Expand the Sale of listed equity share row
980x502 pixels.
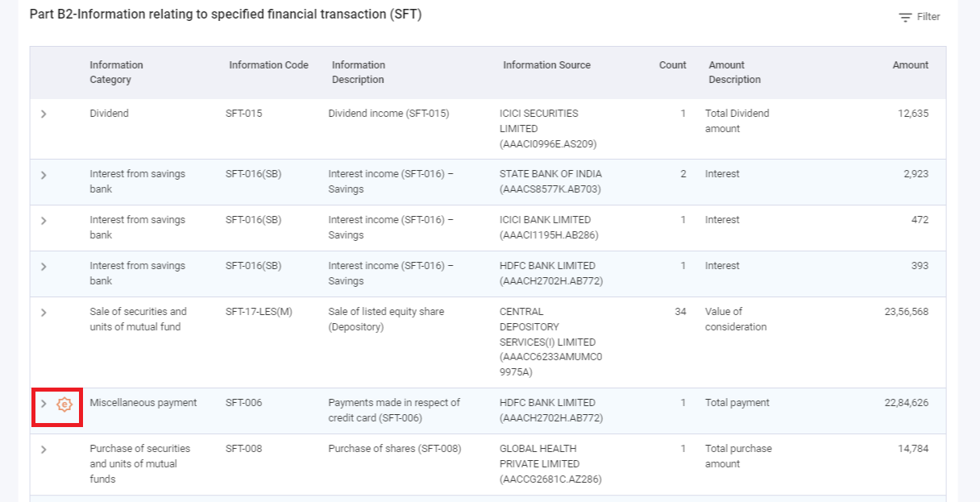pyautogui.click(x=44, y=312)
